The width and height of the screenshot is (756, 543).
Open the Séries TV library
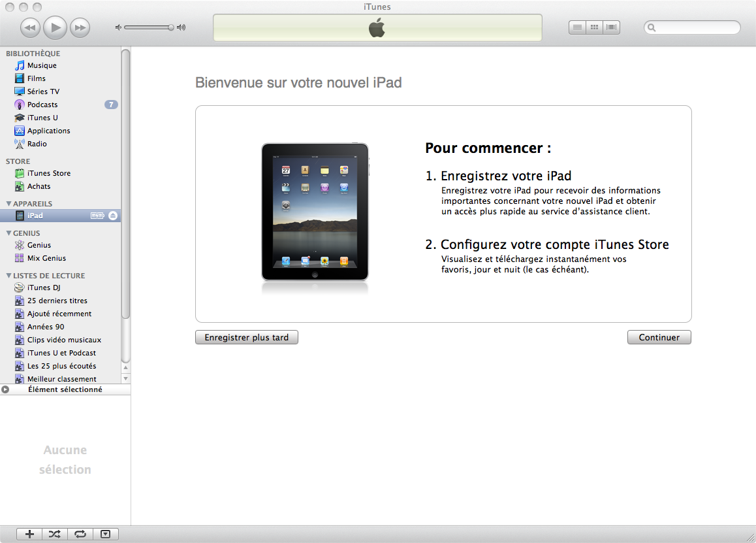(x=60, y=91)
